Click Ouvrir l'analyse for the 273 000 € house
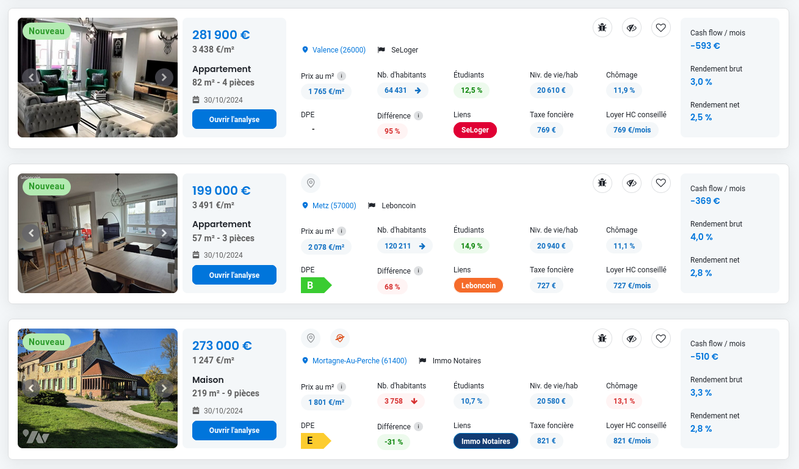Image resolution: width=799 pixels, height=469 pixels. [234, 430]
